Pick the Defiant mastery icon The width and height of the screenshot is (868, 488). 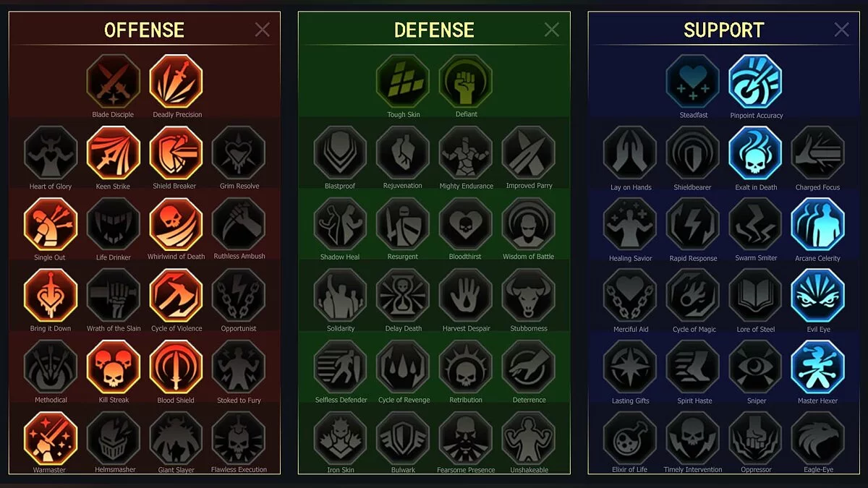coord(466,82)
